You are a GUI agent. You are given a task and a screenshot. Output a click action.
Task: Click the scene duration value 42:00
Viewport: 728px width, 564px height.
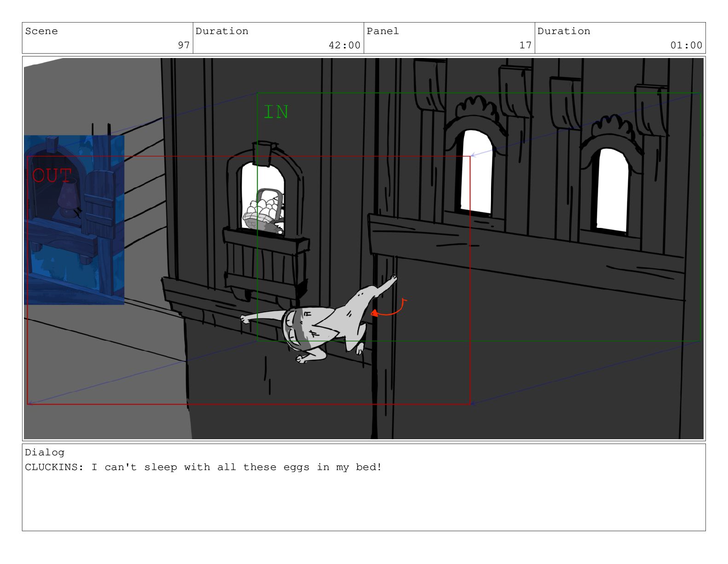(344, 45)
